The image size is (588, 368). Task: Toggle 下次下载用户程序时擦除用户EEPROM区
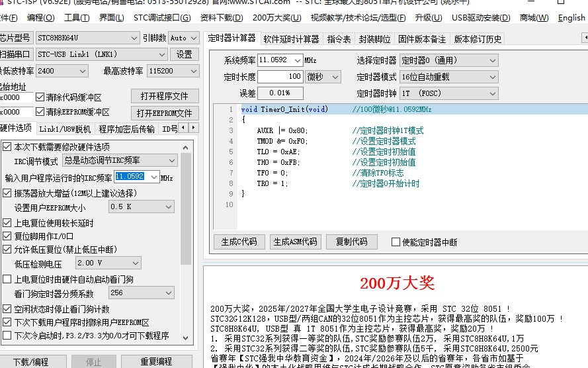[x=7, y=322]
